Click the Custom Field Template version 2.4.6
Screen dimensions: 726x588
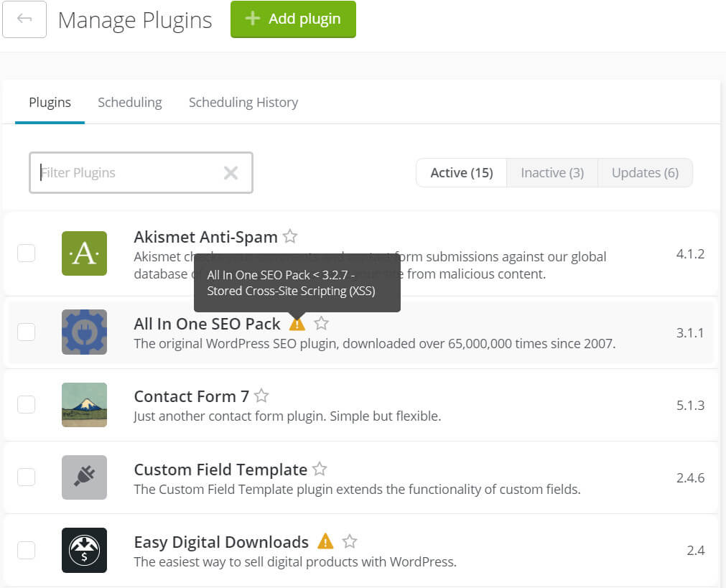(x=690, y=478)
